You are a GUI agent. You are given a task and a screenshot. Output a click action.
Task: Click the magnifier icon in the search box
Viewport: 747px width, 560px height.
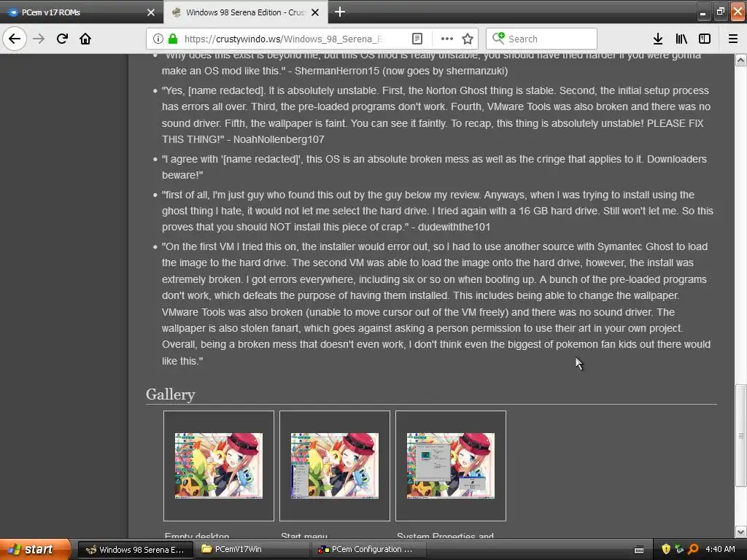498,38
